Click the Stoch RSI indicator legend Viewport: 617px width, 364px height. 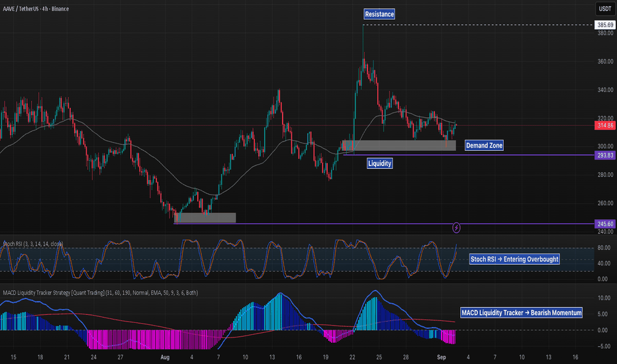(32, 244)
